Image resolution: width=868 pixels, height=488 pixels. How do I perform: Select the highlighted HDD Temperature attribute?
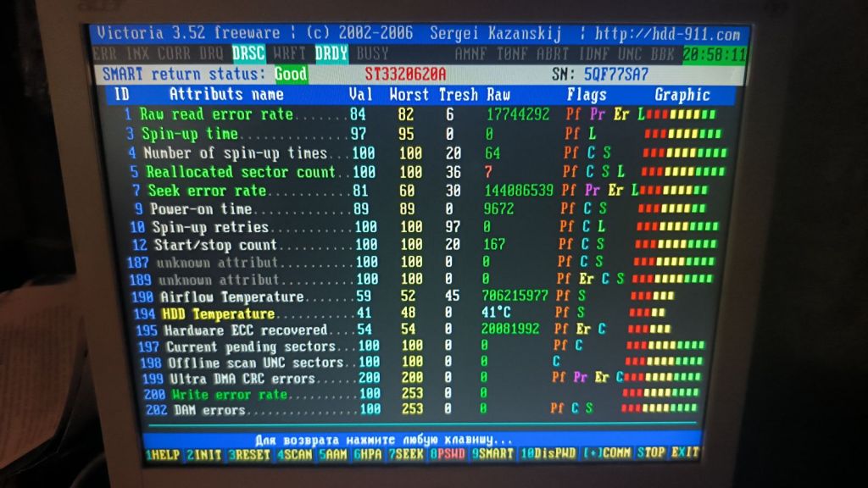click(x=218, y=313)
